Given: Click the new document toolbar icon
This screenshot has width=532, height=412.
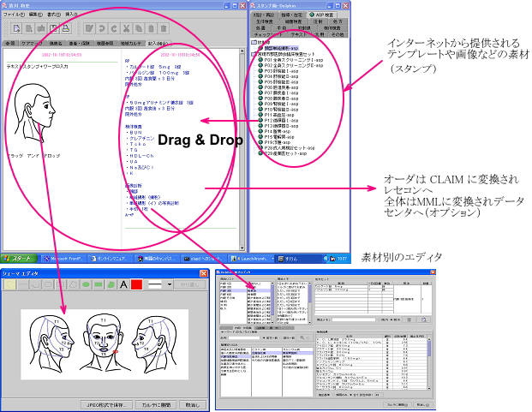Looking at the screenshot, I should (x=17, y=29).
